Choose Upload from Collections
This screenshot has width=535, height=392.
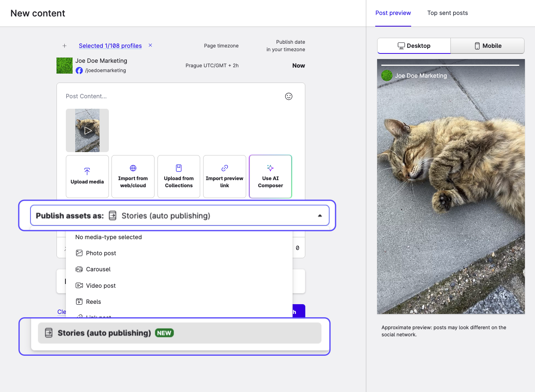[179, 176]
